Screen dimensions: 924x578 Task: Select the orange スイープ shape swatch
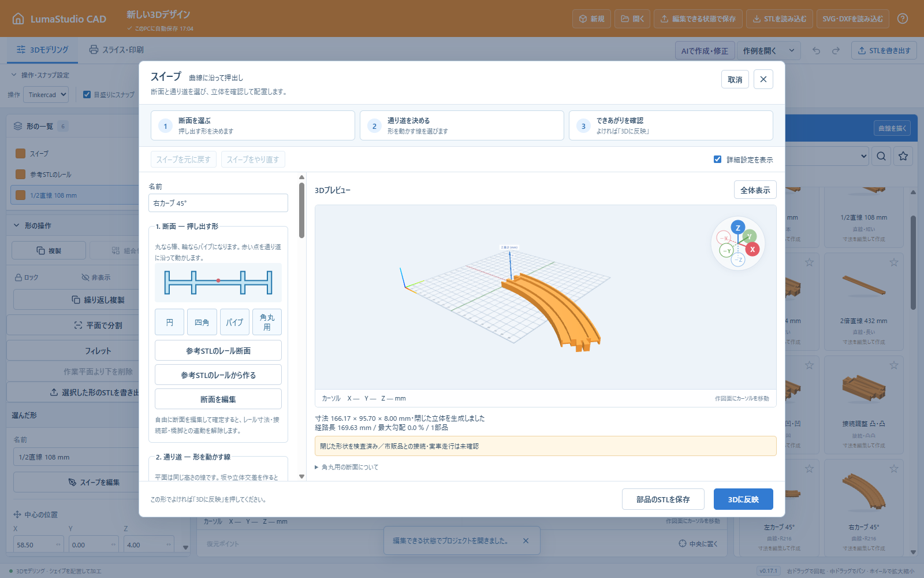(21, 153)
